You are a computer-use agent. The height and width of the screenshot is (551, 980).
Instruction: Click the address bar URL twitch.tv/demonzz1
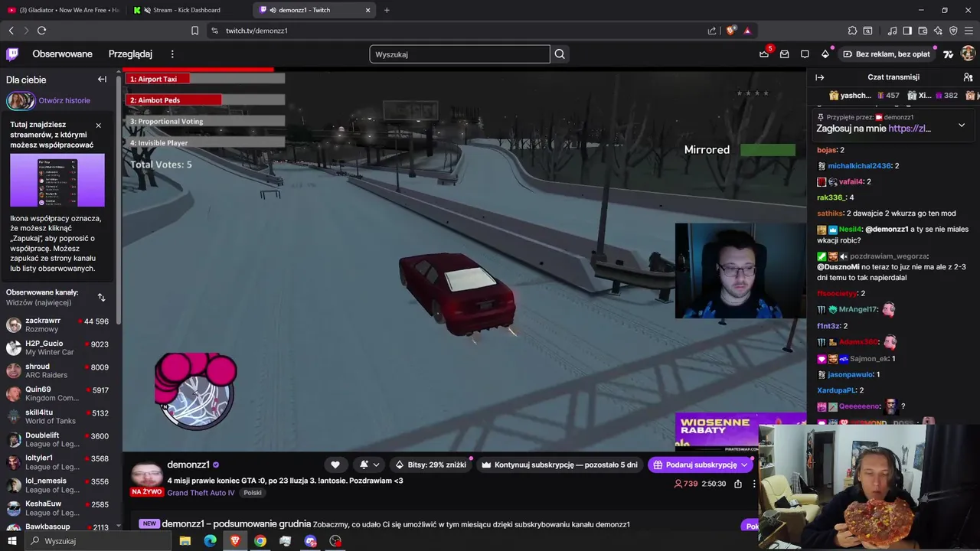click(x=256, y=31)
